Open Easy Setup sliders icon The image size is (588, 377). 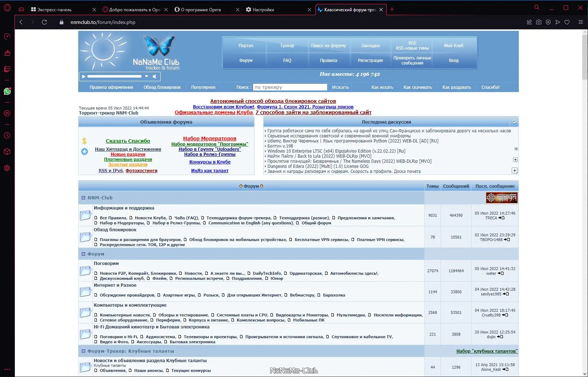coord(581,22)
